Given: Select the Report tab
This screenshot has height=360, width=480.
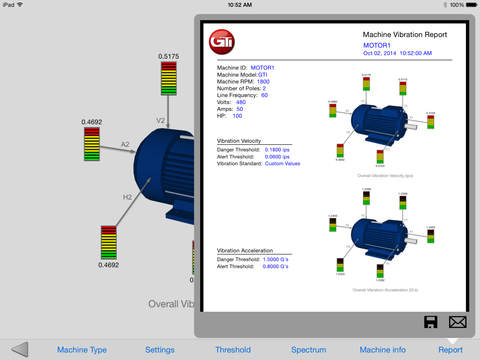Looking at the screenshot, I should coord(450,350).
